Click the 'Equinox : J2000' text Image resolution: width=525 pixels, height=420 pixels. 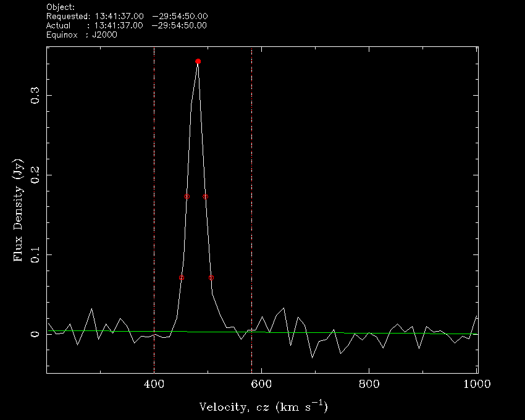coord(82,35)
